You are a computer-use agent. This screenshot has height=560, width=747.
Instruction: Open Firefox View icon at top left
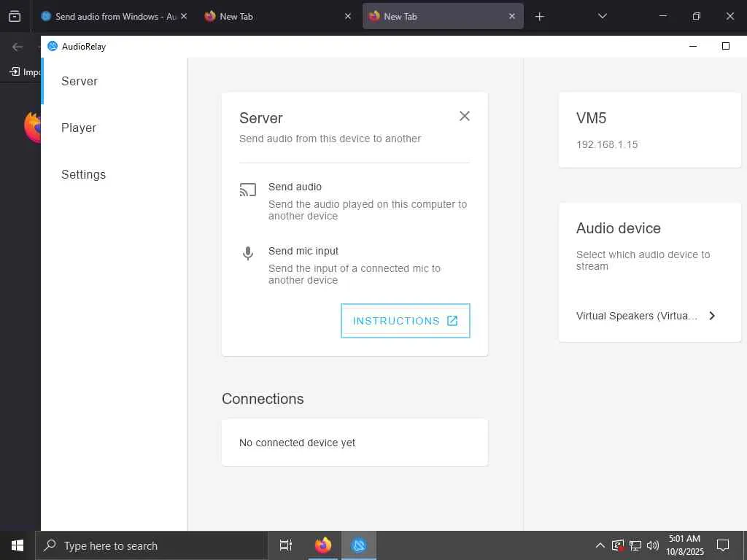(15, 16)
